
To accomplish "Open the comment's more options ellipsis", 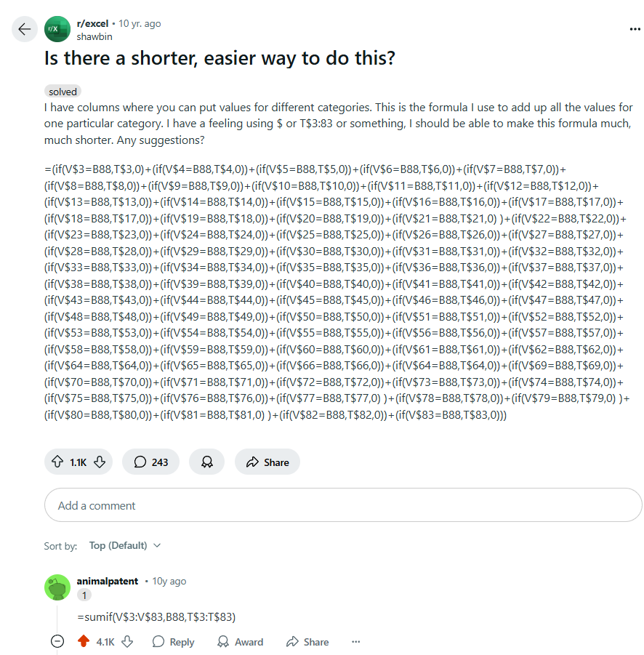I will coord(355,642).
